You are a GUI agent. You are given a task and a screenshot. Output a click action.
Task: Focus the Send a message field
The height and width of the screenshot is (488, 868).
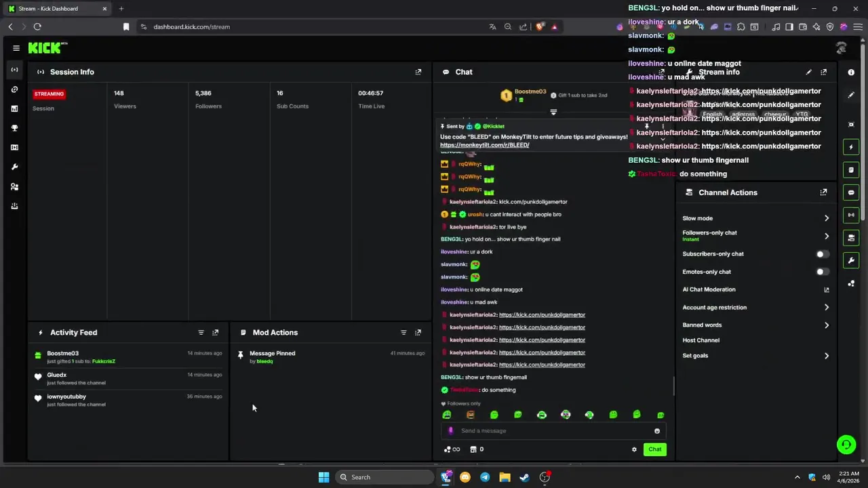(553, 431)
